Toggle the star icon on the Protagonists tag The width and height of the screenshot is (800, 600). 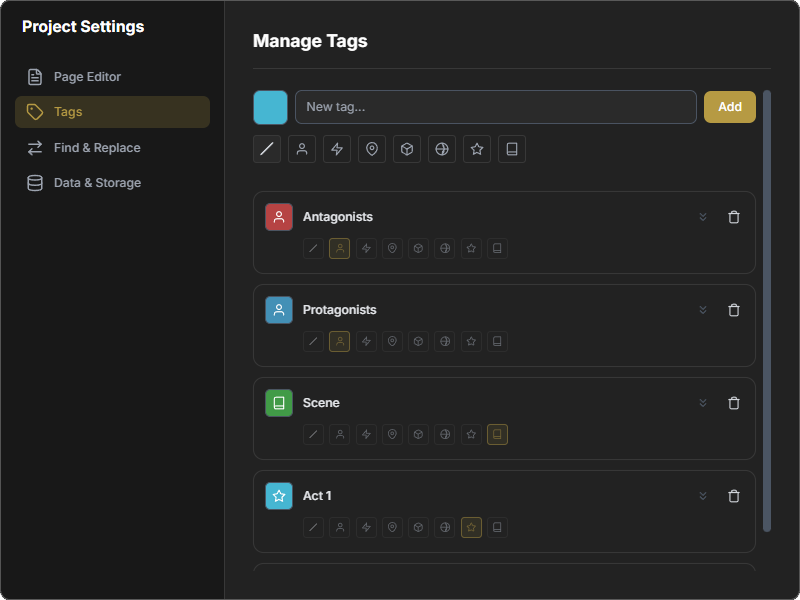click(x=471, y=341)
